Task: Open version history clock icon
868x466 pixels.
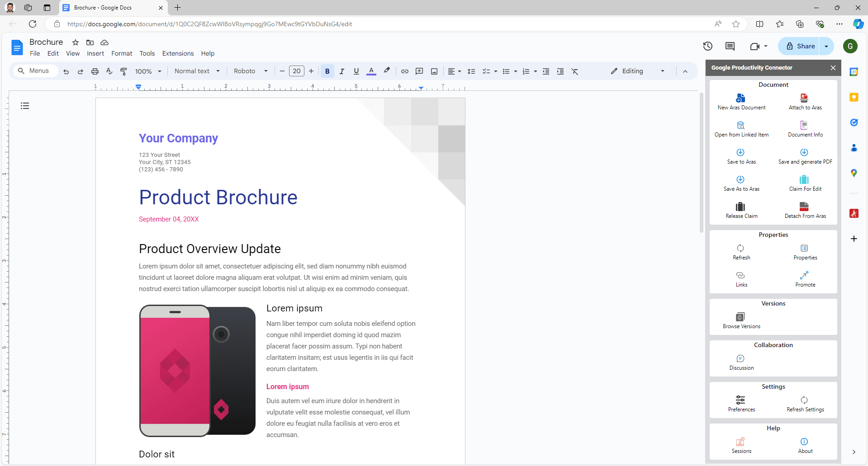Action: click(708, 46)
